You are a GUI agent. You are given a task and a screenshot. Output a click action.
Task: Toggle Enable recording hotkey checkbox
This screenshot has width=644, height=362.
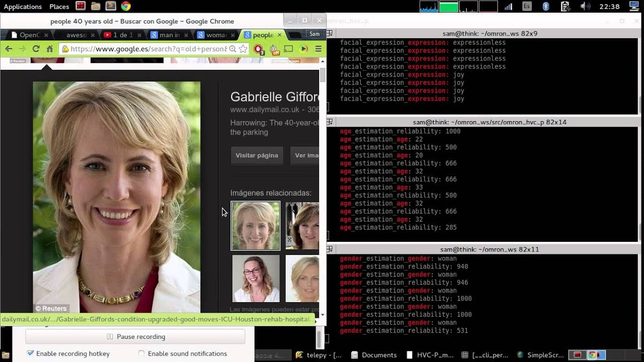(31, 353)
